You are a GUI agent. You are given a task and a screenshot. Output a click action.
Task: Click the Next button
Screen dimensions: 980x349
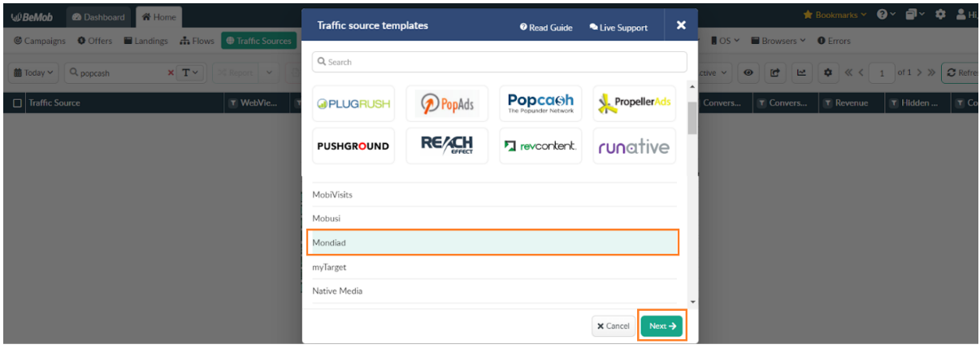coord(662,325)
